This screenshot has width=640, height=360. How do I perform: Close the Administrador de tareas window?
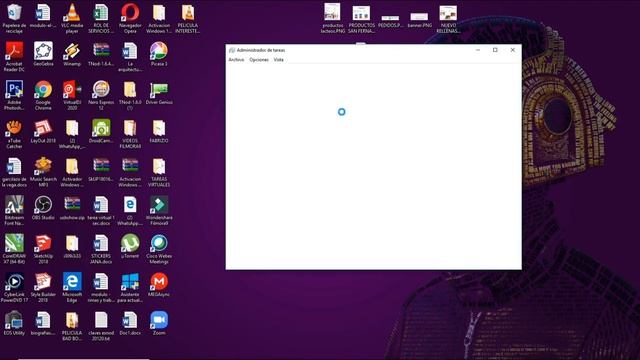pos(513,50)
